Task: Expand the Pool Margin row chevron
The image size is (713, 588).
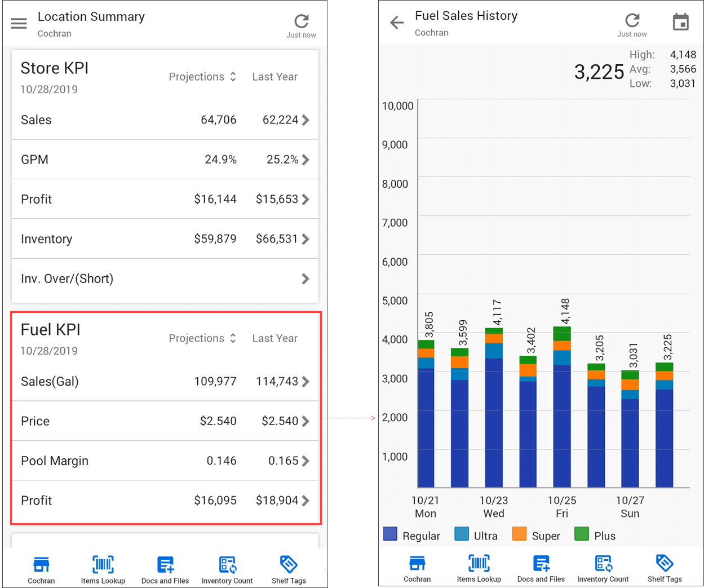Action: point(305,461)
